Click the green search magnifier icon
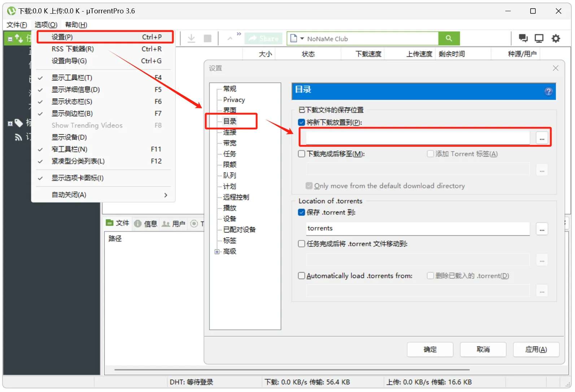The height and width of the screenshot is (392, 575). click(x=449, y=38)
